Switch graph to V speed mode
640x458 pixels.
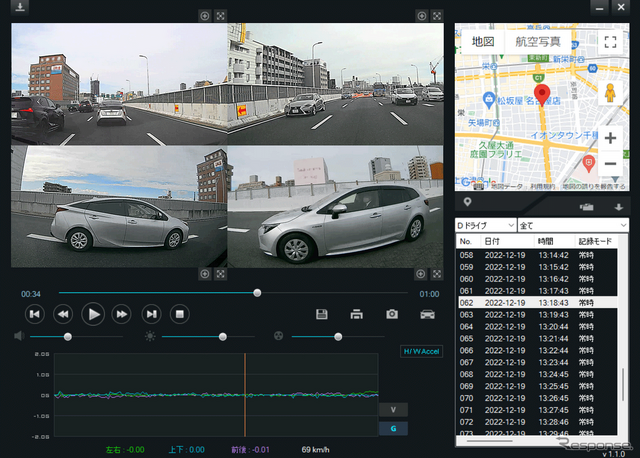pyautogui.click(x=393, y=410)
